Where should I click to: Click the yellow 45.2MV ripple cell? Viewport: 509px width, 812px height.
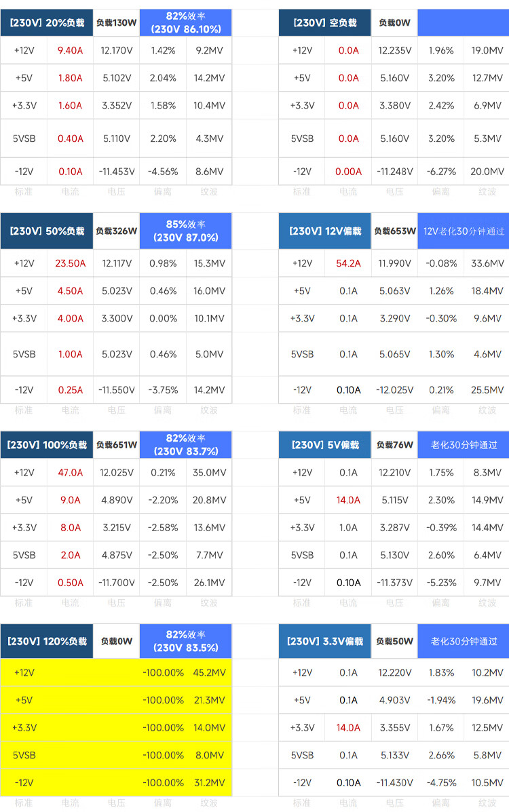(209, 672)
